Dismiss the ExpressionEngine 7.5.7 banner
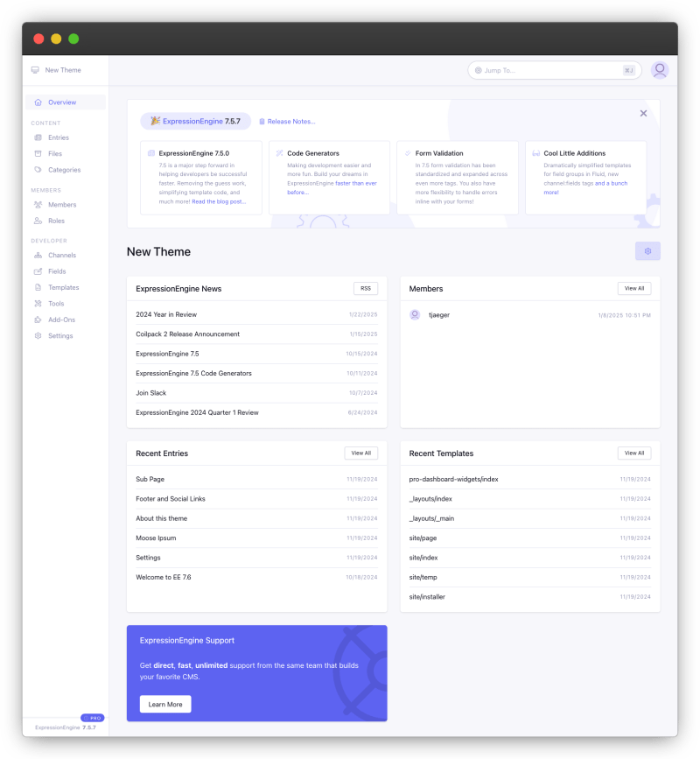 click(643, 113)
